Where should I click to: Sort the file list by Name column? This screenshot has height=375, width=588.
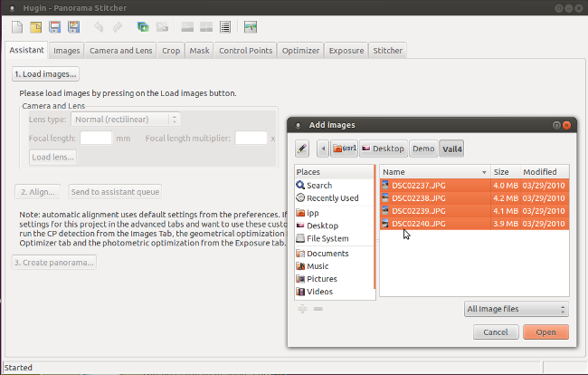point(434,171)
